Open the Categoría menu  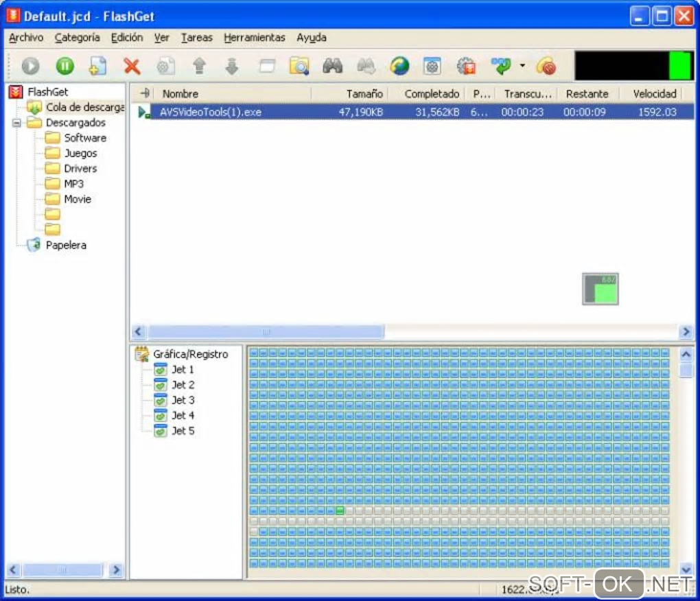click(78, 38)
